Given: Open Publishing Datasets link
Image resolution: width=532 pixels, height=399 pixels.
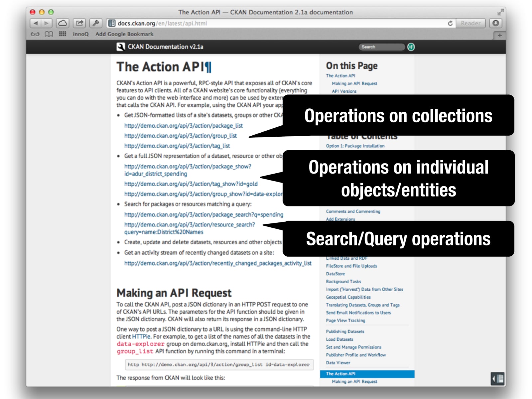Looking at the screenshot, I should [x=345, y=332].
